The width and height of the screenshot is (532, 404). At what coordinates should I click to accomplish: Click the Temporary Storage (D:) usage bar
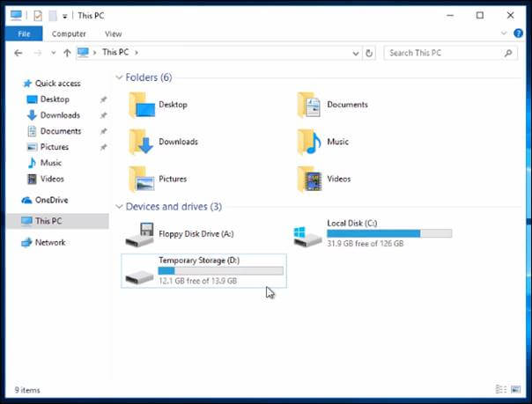pyautogui.click(x=220, y=271)
